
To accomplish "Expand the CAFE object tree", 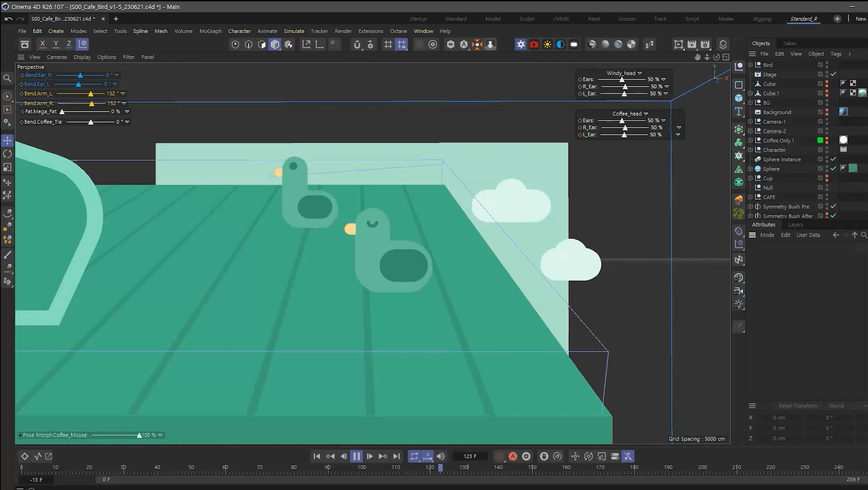I will (750, 197).
